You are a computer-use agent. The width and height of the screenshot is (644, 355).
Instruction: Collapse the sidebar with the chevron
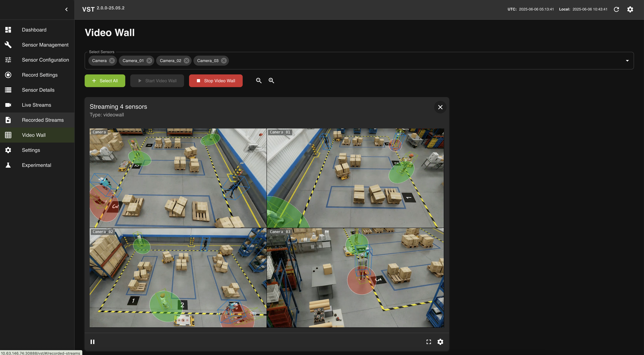pos(66,9)
